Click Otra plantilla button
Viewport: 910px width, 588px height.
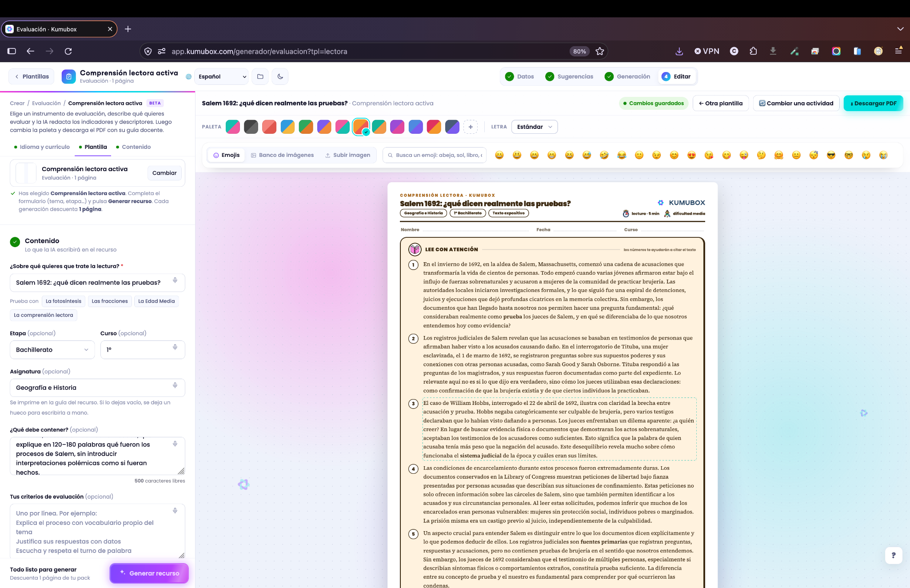721,103
